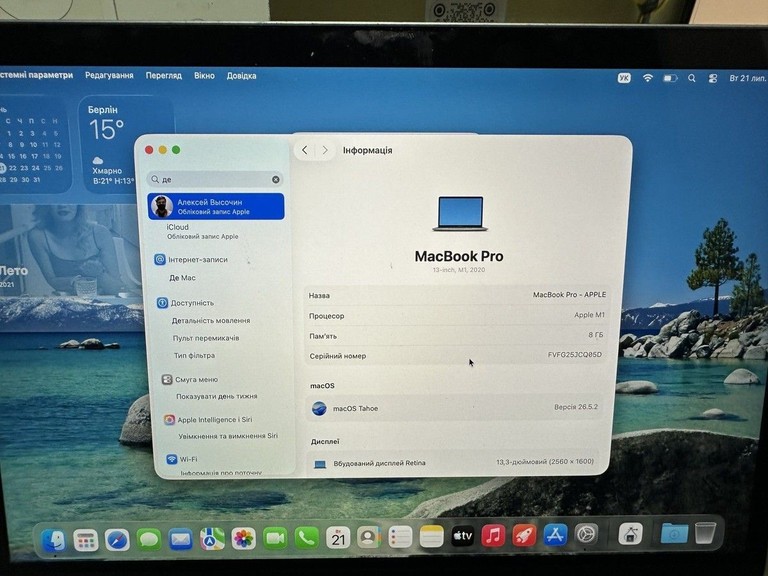Click the Wi-Fi status icon in menu bar

pos(648,78)
